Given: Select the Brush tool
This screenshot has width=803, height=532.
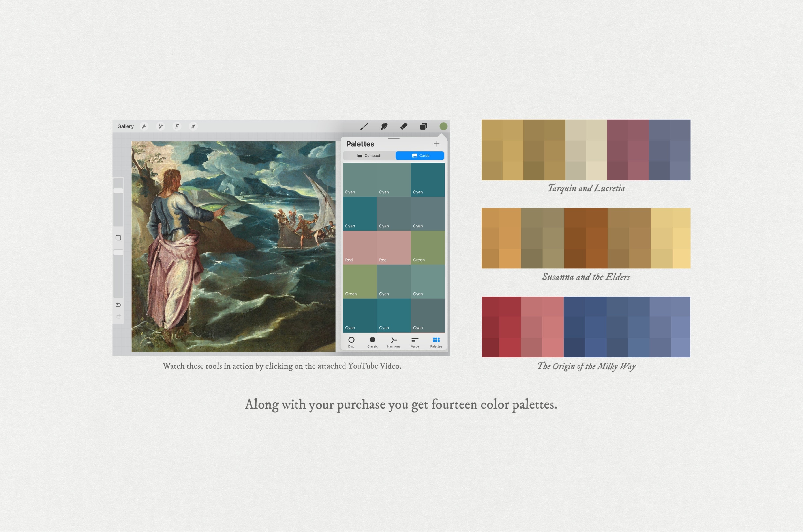Looking at the screenshot, I should pyautogui.click(x=365, y=126).
